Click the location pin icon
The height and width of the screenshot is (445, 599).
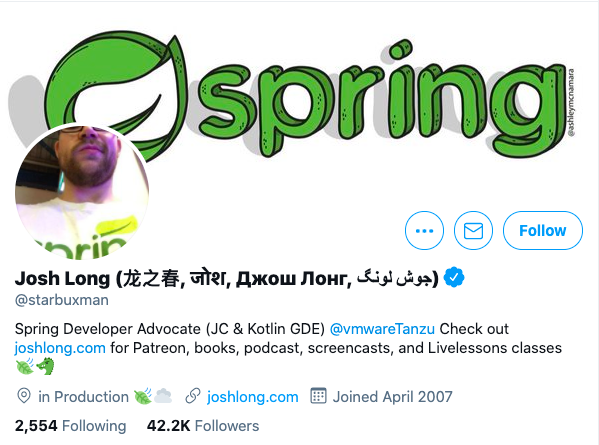coord(24,396)
